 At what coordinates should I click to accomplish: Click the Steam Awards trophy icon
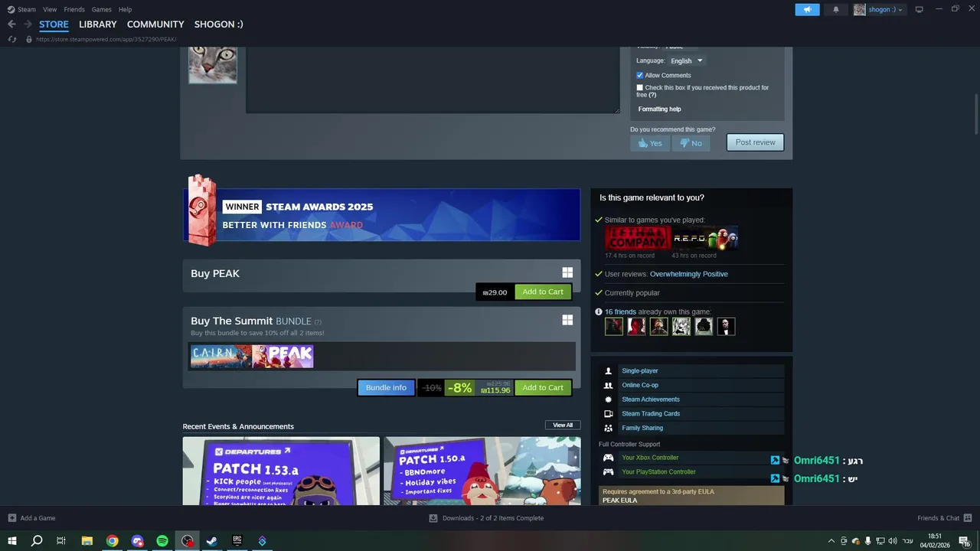point(201,210)
